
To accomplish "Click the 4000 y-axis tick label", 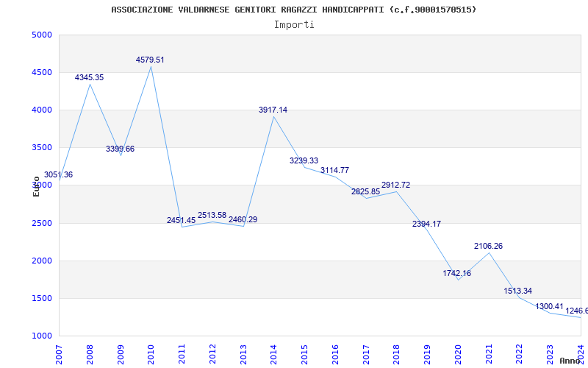I will click(42, 110).
